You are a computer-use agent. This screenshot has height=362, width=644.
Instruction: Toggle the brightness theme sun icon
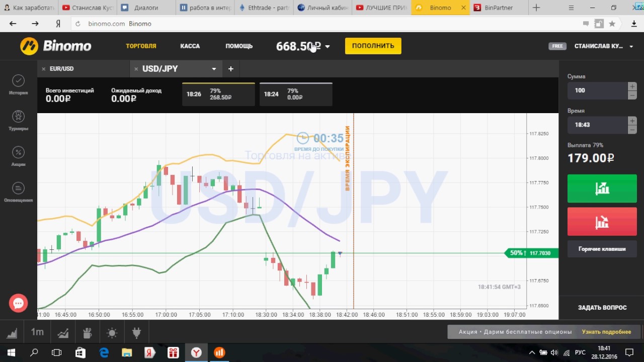click(112, 333)
